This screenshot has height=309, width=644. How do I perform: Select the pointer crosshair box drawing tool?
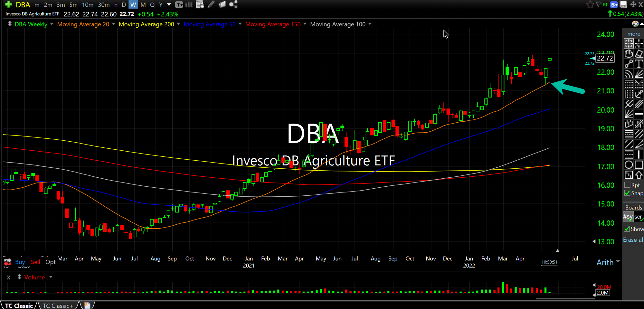coord(629,43)
